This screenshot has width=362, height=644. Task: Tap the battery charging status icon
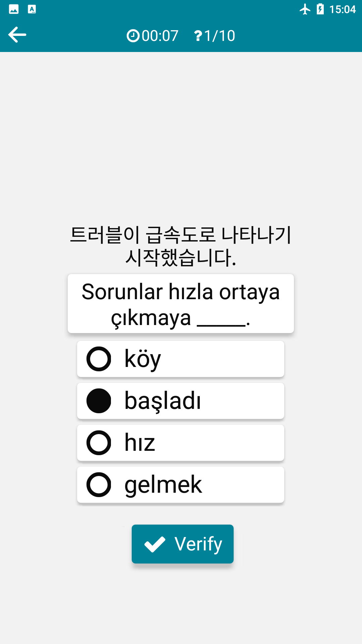point(320,9)
